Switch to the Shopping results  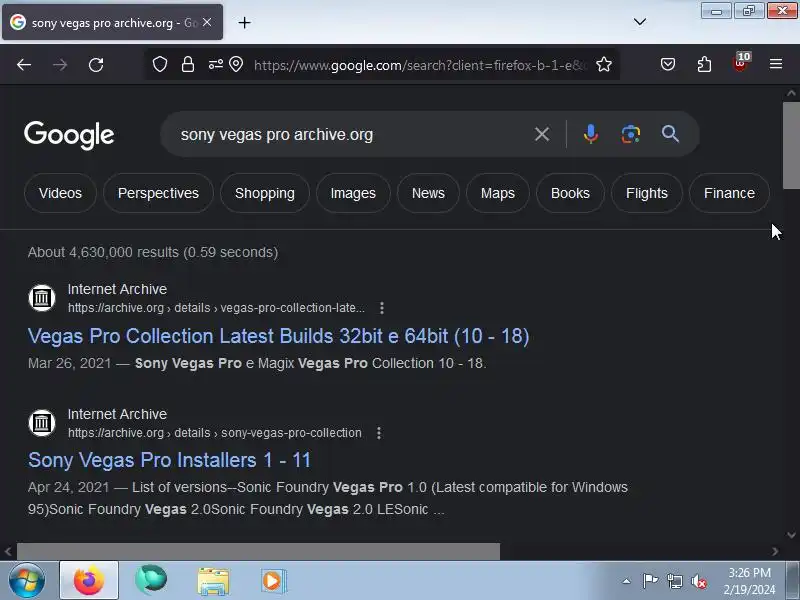coord(265,193)
